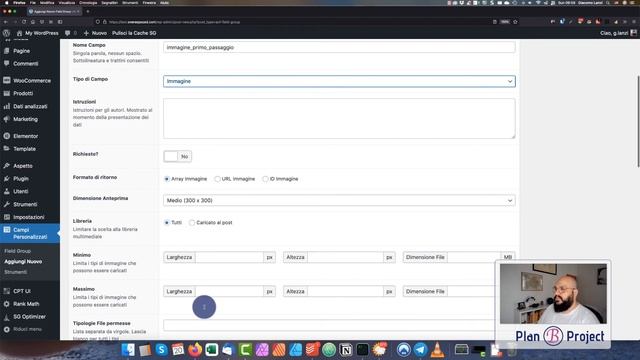640x360 pixels.
Task: Click Utenti icon in sidebar
Action: coord(7,191)
